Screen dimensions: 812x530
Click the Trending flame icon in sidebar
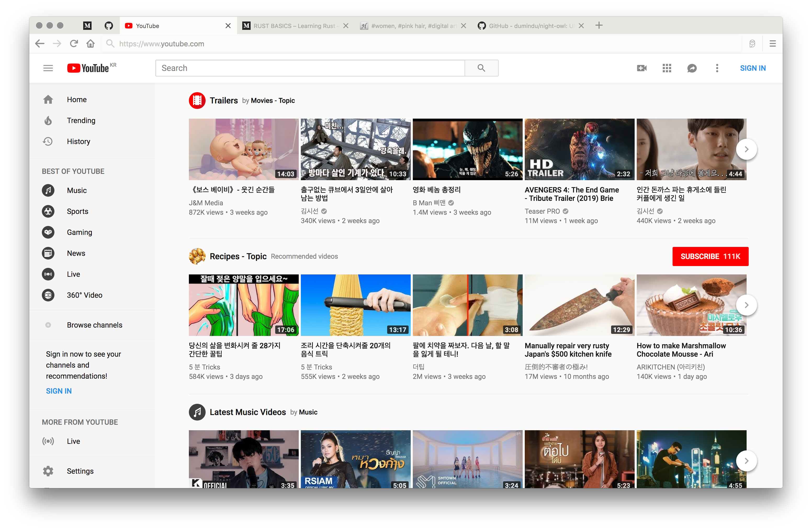tap(48, 120)
